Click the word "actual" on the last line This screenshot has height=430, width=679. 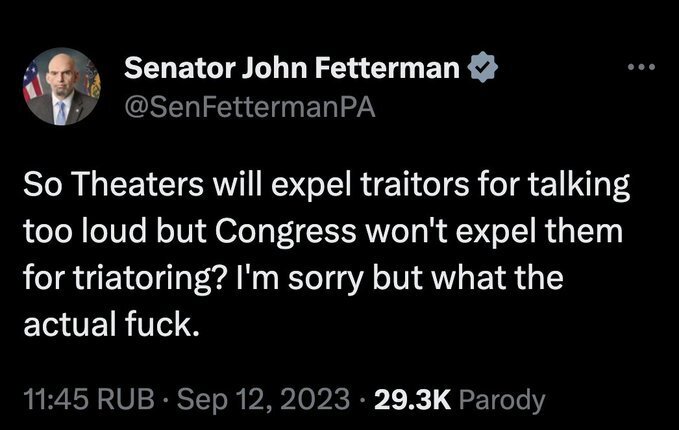click(x=64, y=324)
